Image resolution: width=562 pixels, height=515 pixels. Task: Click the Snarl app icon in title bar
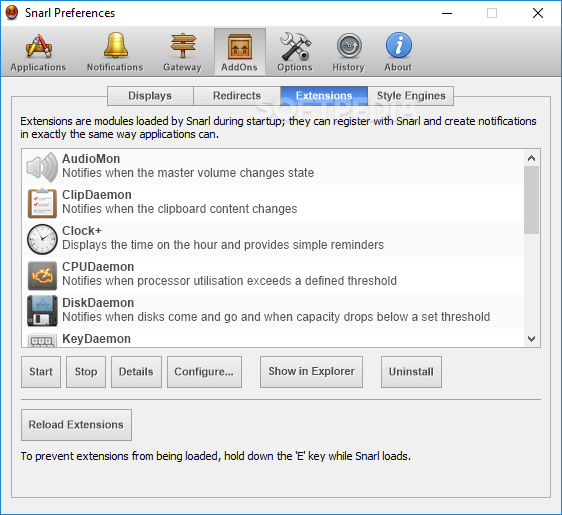pos(12,13)
